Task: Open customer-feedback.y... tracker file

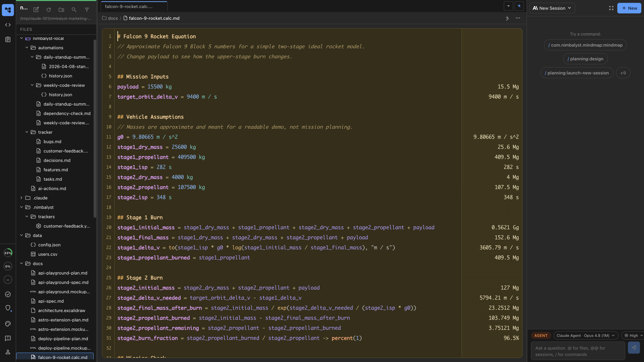Action: tap(67, 226)
